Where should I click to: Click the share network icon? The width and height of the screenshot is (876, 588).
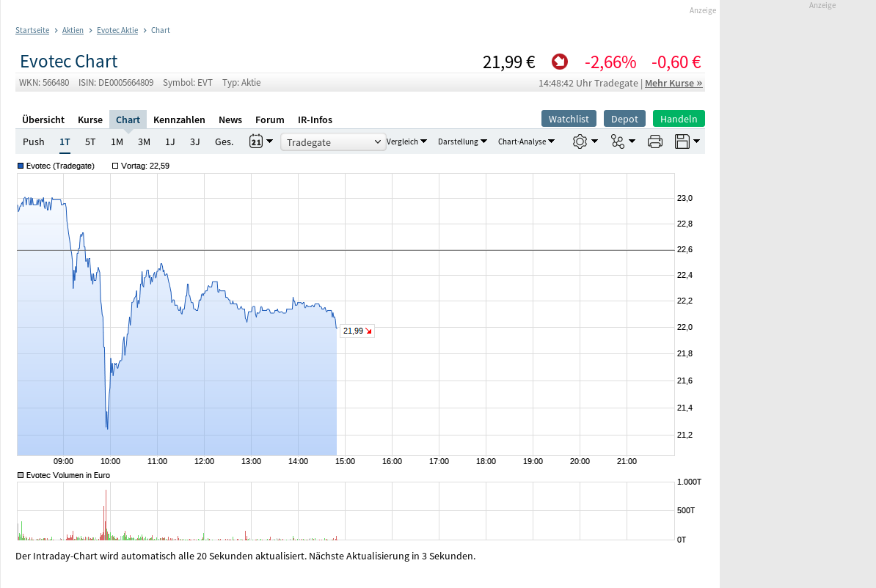coord(618,142)
